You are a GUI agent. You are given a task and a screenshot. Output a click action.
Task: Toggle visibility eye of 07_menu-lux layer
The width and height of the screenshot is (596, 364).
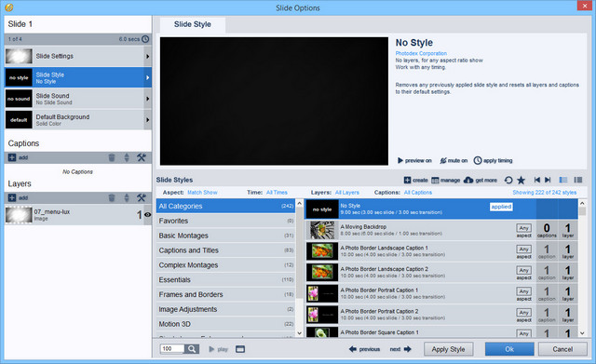click(147, 215)
